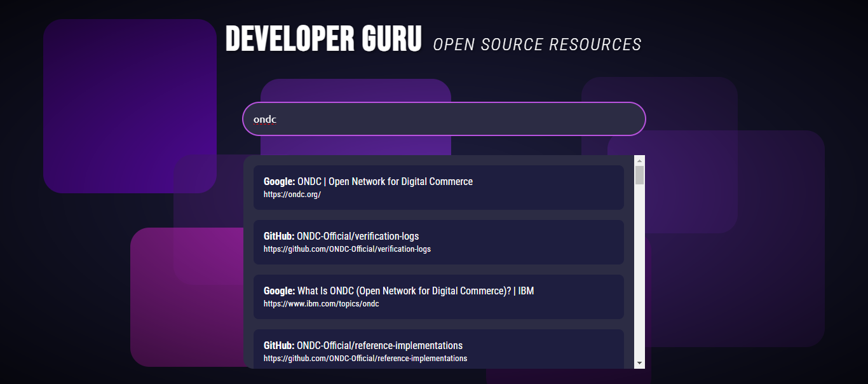Click the results list scrollbar up arrow
868x384 pixels.
pos(639,160)
